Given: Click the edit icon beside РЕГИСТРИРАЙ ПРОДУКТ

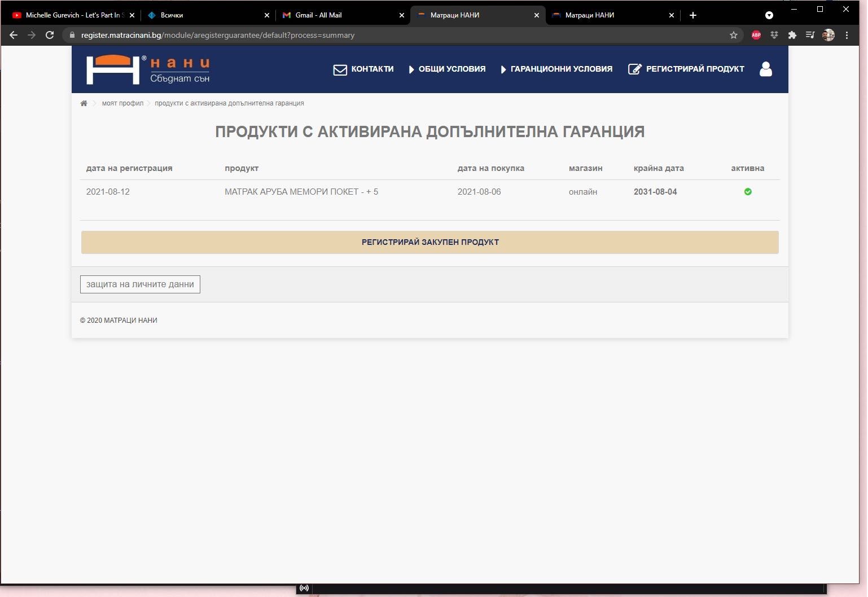Looking at the screenshot, I should coord(635,69).
